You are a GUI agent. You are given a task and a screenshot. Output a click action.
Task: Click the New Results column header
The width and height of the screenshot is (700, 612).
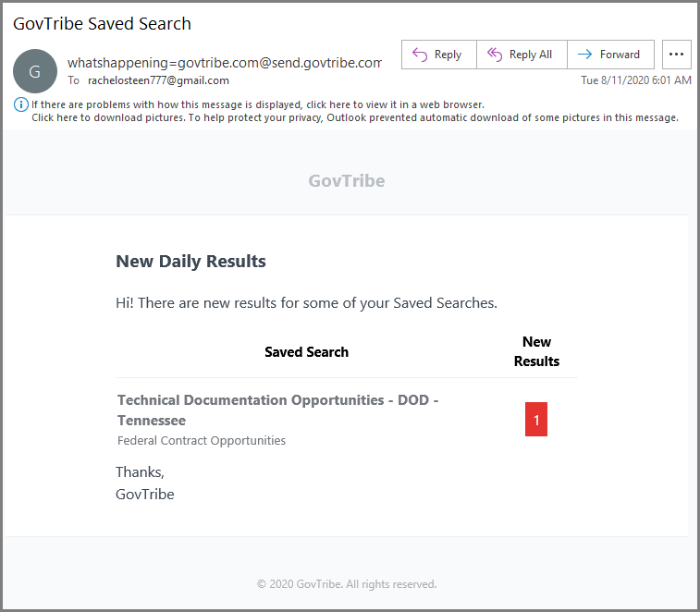(x=536, y=351)
